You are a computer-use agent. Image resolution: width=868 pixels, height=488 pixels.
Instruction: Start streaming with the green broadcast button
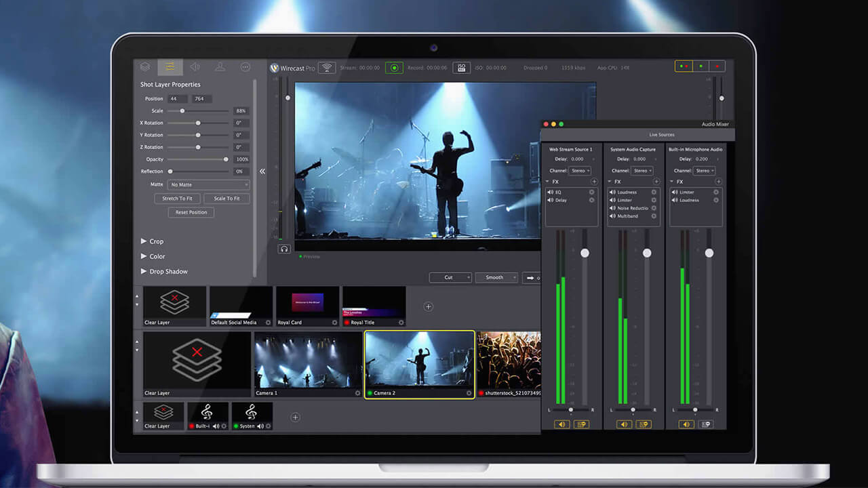pos(393,67)
